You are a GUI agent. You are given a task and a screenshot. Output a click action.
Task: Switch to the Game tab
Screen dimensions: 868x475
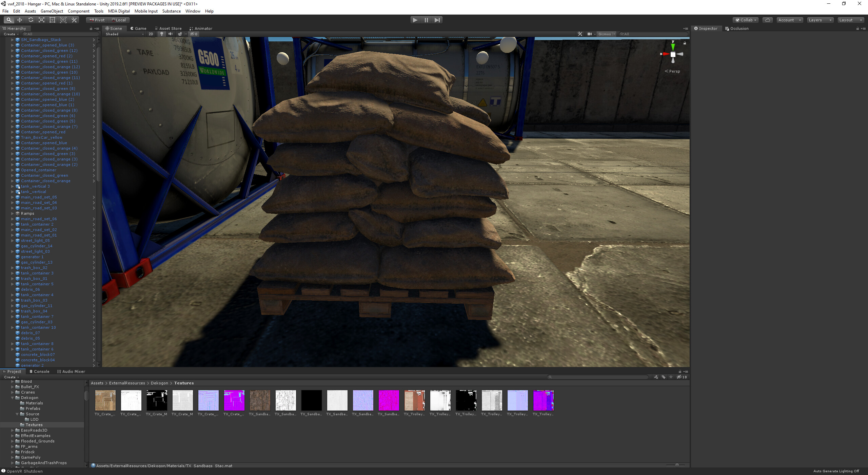click(138, 28)
